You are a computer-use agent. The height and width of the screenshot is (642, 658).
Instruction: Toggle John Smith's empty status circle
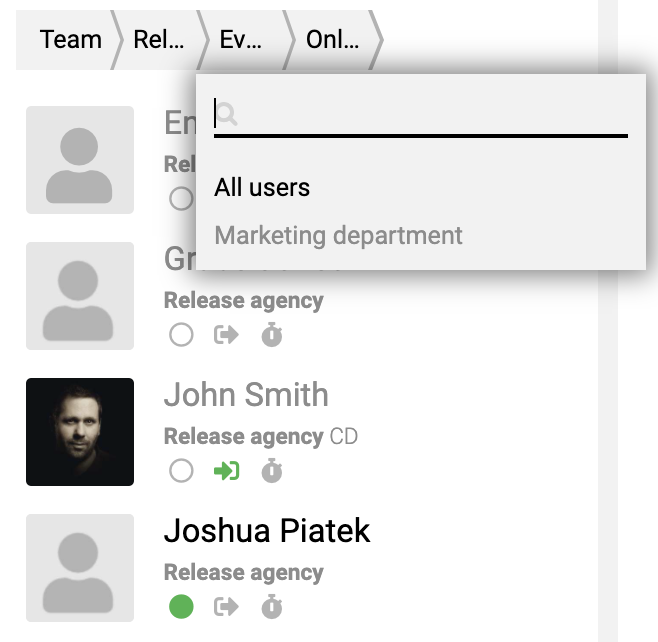[181, 471]
